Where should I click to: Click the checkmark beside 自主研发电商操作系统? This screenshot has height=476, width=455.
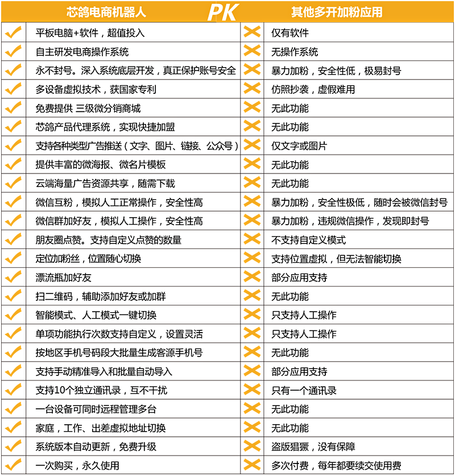[13, 51]
